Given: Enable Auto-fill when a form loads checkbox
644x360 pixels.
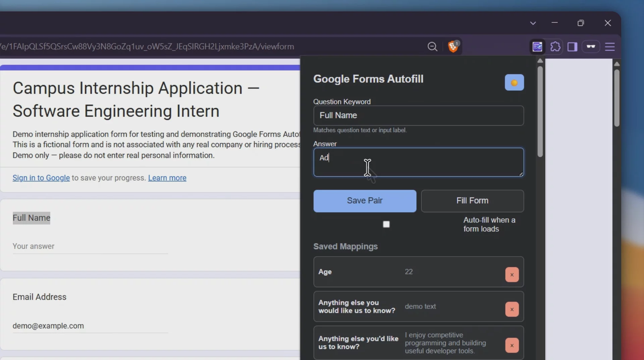Looking at the screenshot, I should pyautogui.click(x=386, y=224).
